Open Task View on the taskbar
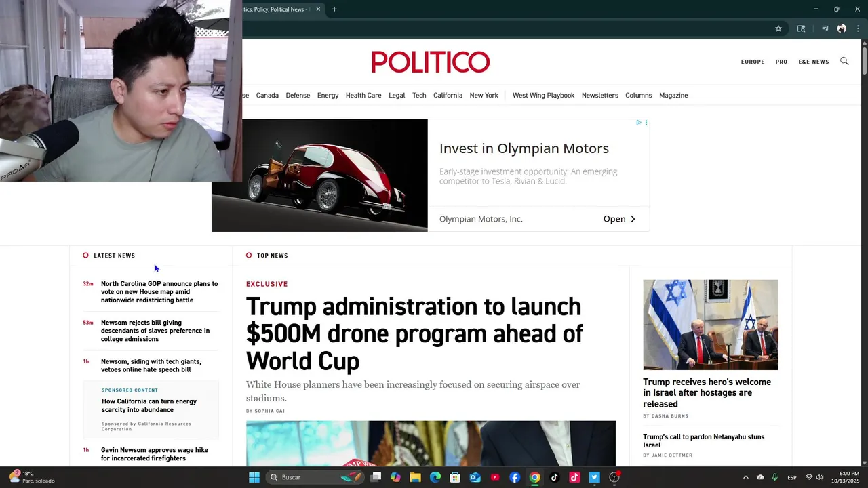Image resolution: width=868 pixels, height=488 pixels. click(376, 477)
